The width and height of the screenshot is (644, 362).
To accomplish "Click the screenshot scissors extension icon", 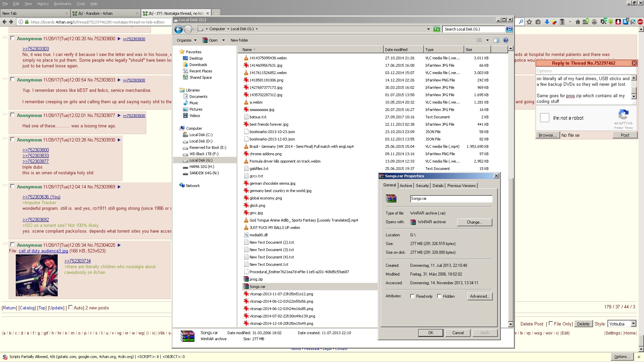I will (633, 22).
